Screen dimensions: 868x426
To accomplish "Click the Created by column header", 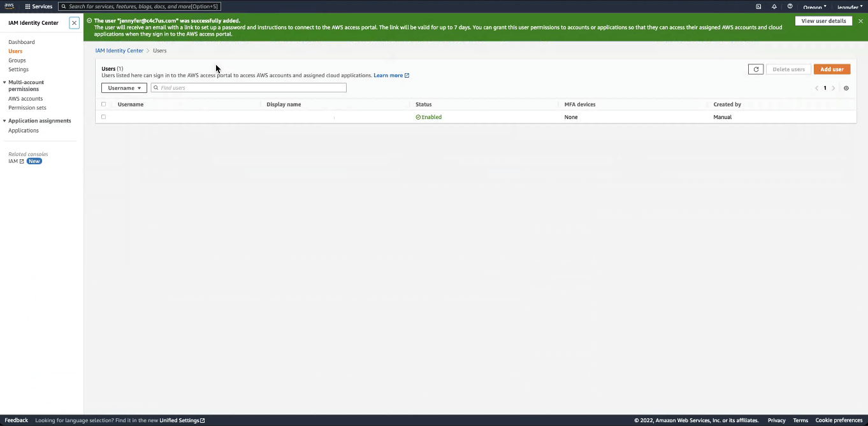I will click(727, 104).
